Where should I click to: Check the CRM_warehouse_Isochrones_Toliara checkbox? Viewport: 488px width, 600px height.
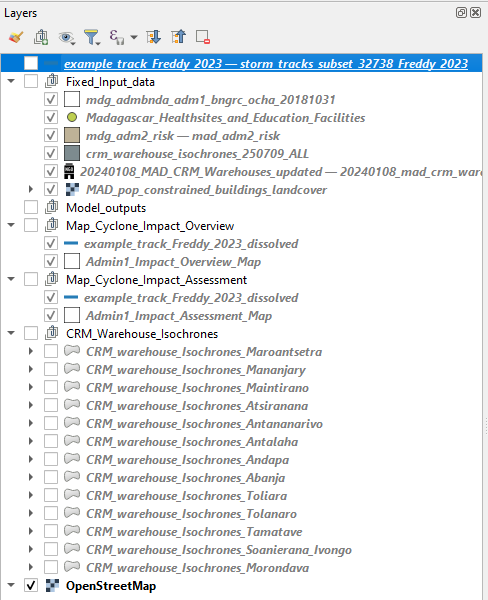[51, 495]
